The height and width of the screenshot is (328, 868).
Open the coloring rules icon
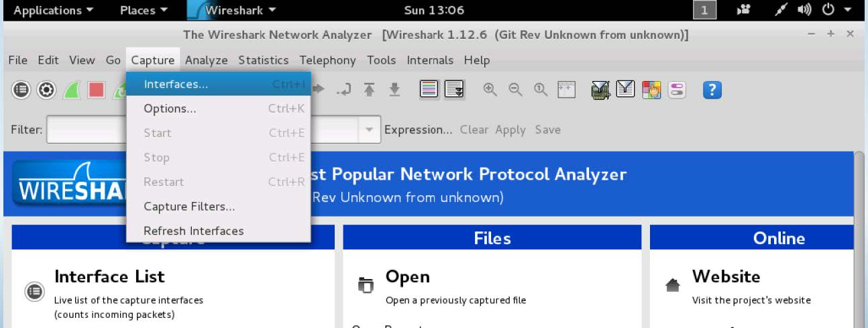pos(651,89)
